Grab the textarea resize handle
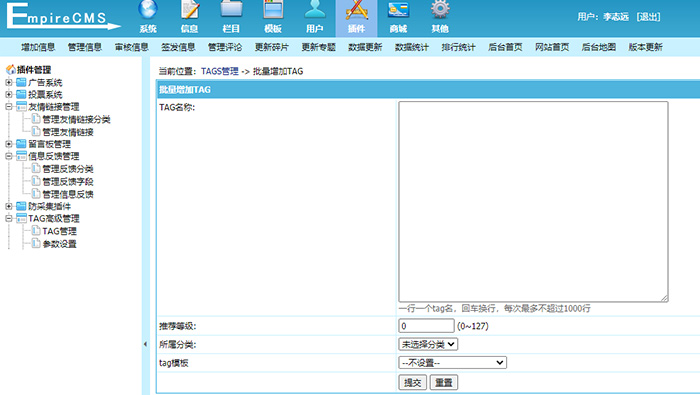The width and height of the screenshot is (700, 395). [664, 298]
